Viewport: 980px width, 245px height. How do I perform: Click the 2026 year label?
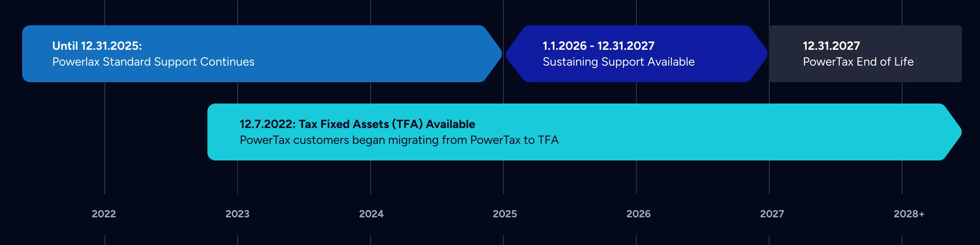coord(638,214)
